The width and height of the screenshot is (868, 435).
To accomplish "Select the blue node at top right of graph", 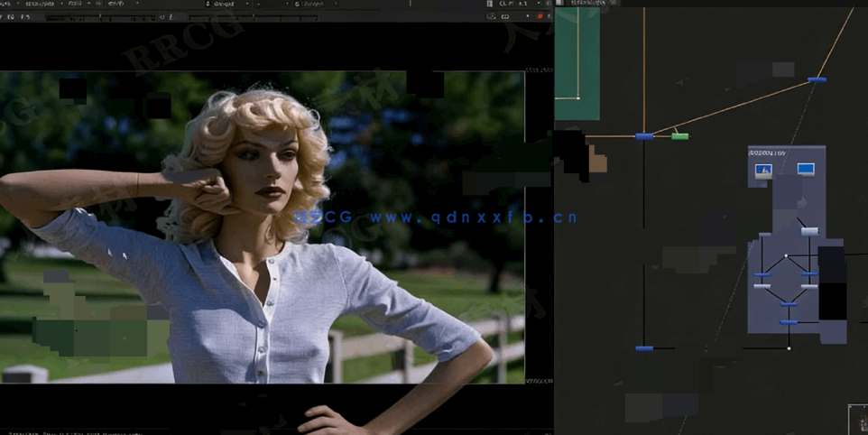I will 817,79.
